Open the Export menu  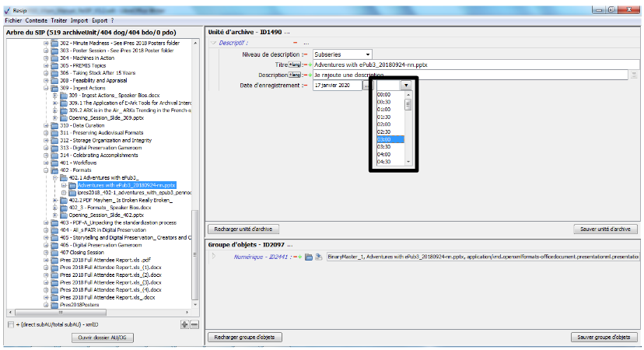click(99, 19)
